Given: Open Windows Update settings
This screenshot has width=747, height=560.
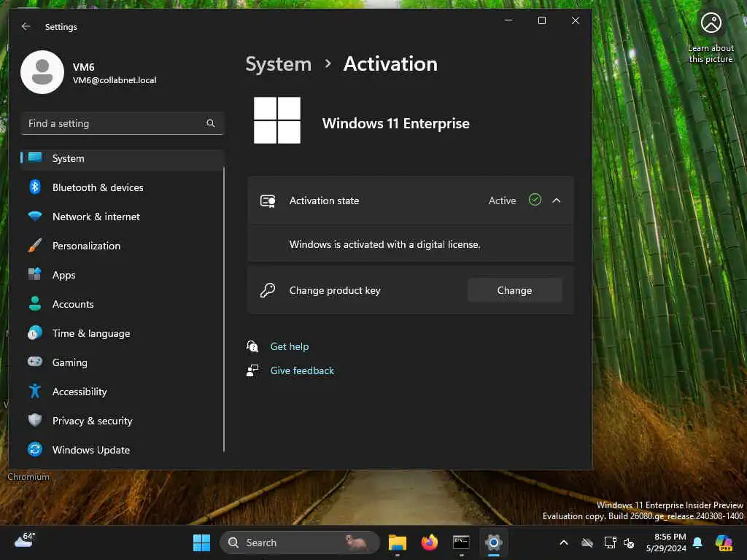Looking at the screenshot, I should (122, 449).
